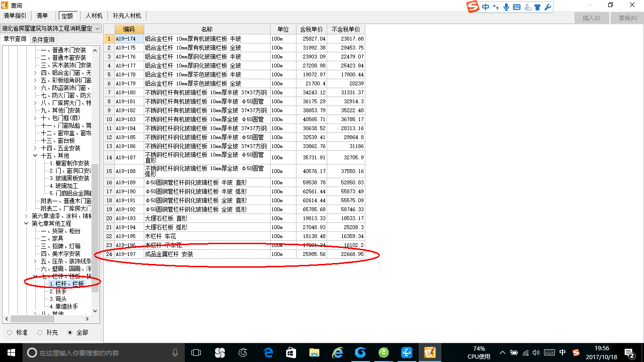Image resolution: width=644 pixels, height=362 pixels.
Task: Switch to the 清单 tab
Action: 42,16
